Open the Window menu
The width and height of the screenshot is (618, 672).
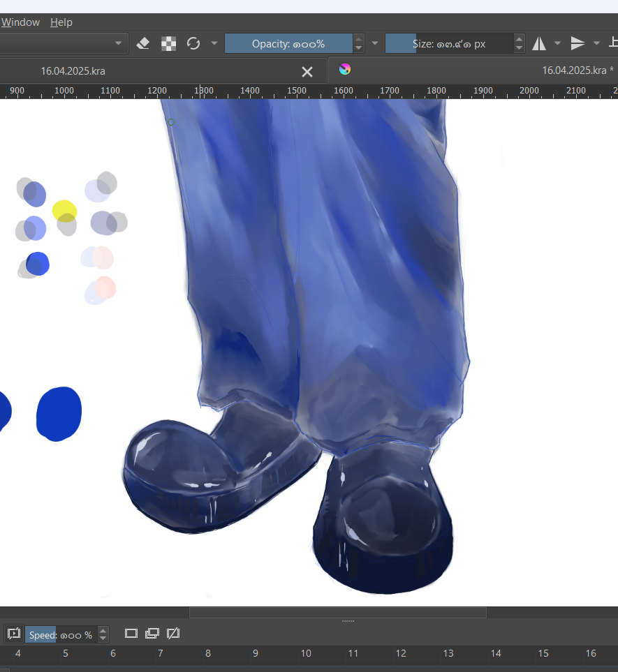[x=20, y=22]
